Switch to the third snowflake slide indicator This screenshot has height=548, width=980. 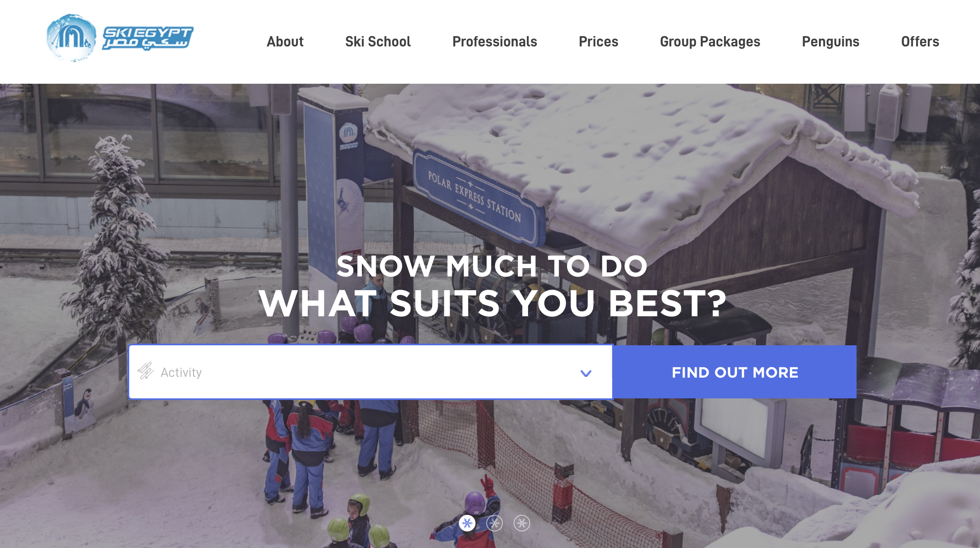(x=522, y=523)
